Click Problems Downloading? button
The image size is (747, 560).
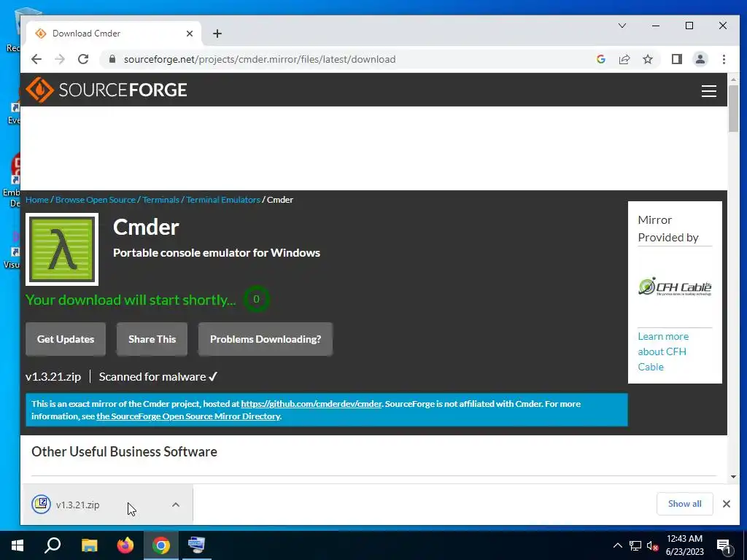click(x=266, y=339)
